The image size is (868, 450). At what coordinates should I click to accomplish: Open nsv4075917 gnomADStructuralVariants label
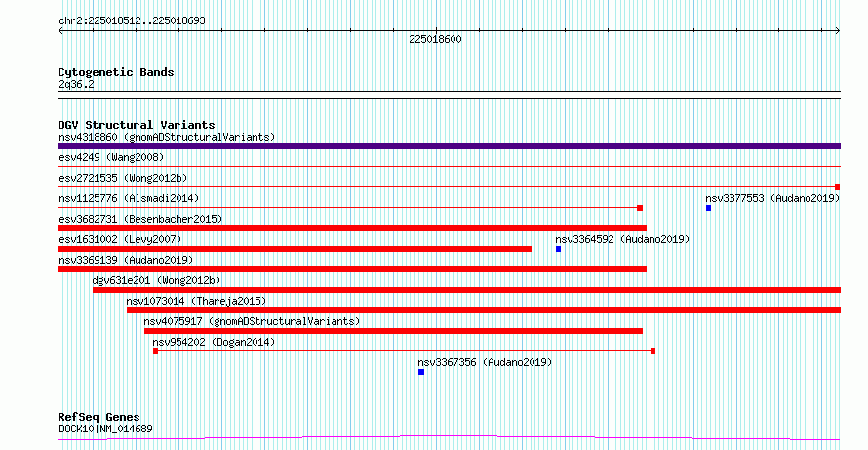(x=252, y=321)
